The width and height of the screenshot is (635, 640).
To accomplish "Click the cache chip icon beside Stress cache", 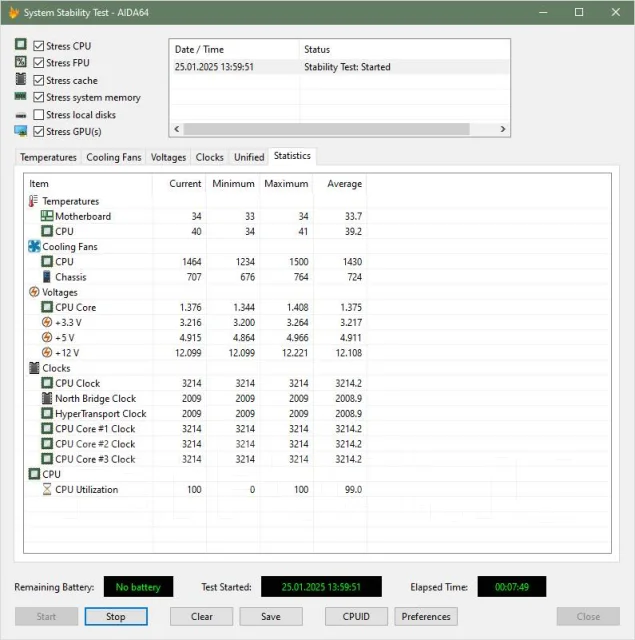I will coord(21,79).
